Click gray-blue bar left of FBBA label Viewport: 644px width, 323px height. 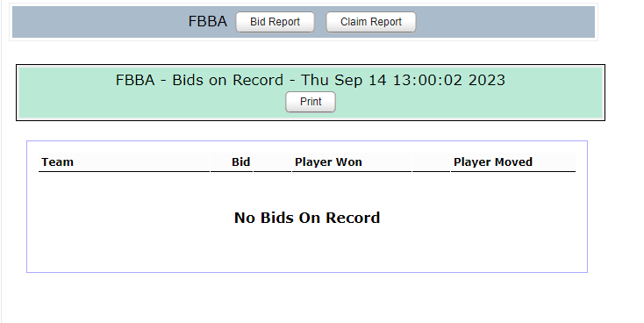100,22
